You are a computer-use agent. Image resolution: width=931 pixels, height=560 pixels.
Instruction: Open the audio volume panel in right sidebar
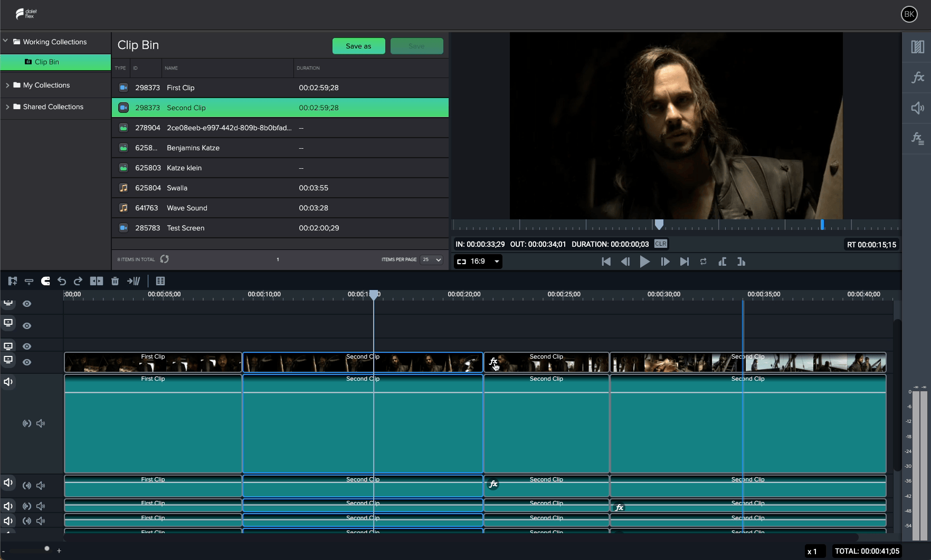point(917,108)
